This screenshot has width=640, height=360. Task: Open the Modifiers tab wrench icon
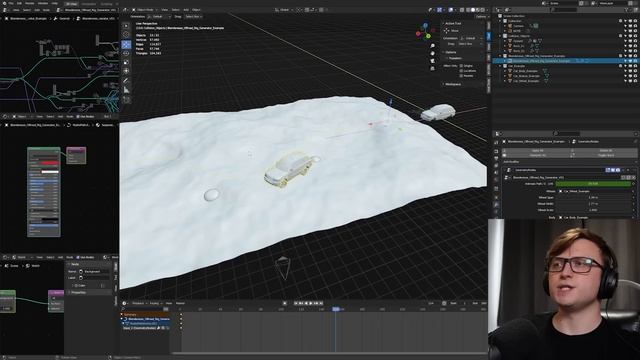click(x=496, y=205)
